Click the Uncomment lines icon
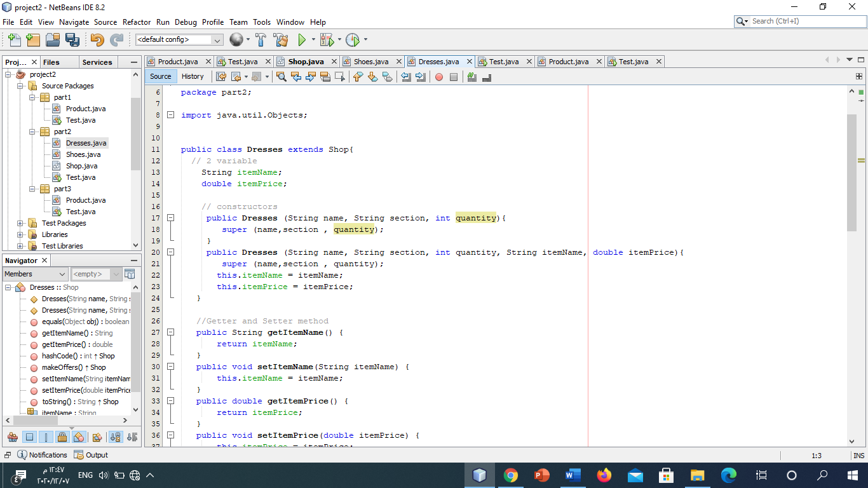 pyautogui.click(x=487, y=77)
